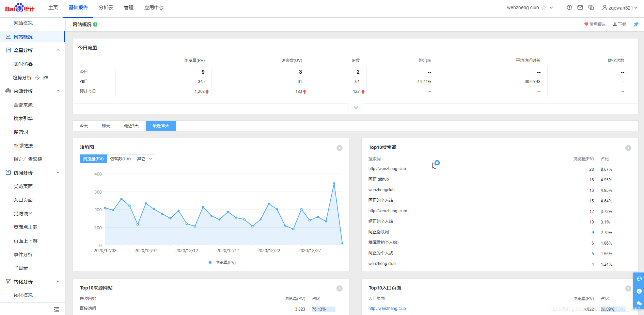Image resolution: width=644 pixels, height=315 pixels.
Task: Click the 访问分析 sidebar icon
Action: coord(8,172)
